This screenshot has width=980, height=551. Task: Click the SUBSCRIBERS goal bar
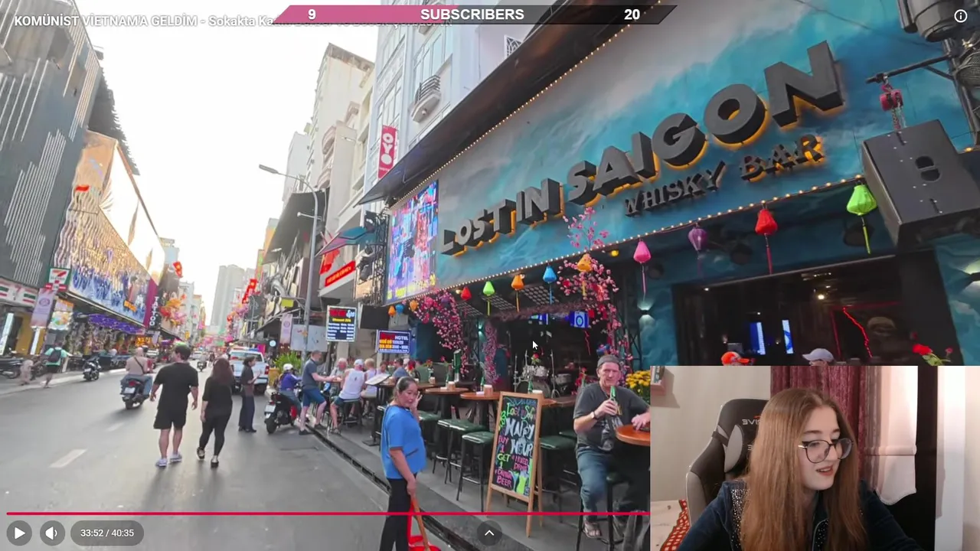[x=475, y=15]
